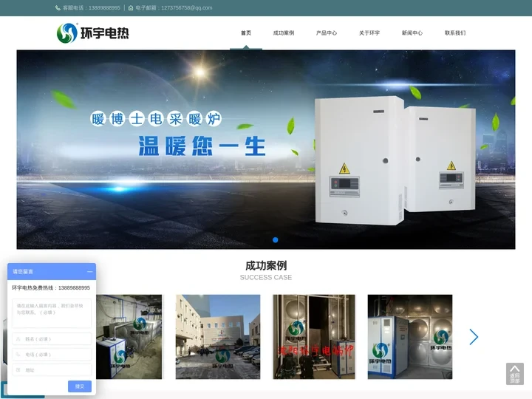Open the 暖博士电采暖炉 main banner image
Image resolution: width=532 pixels, height=399 pixels.
coord(266,149)
